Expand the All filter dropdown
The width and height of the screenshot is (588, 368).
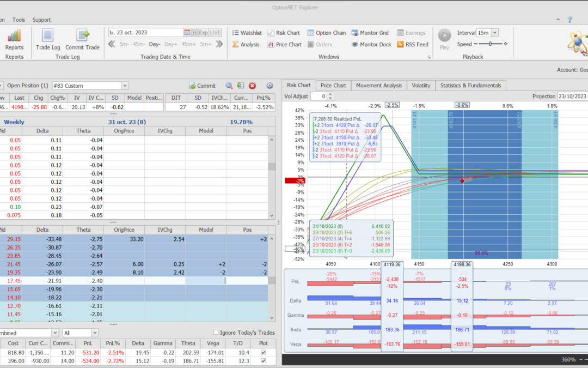tap(94, 333)
